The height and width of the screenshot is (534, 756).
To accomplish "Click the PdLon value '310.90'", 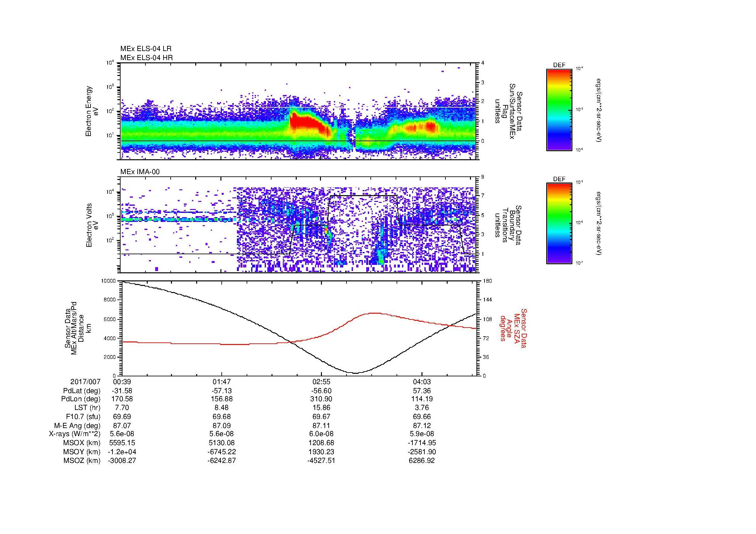I will (x=321, y=399).
